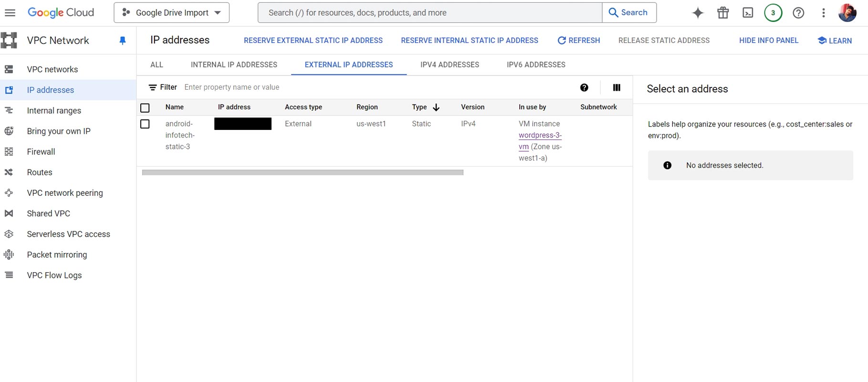Click the Subnetwork column header
The width and height of the screenshot is (868, 382).
pos(598,107)
